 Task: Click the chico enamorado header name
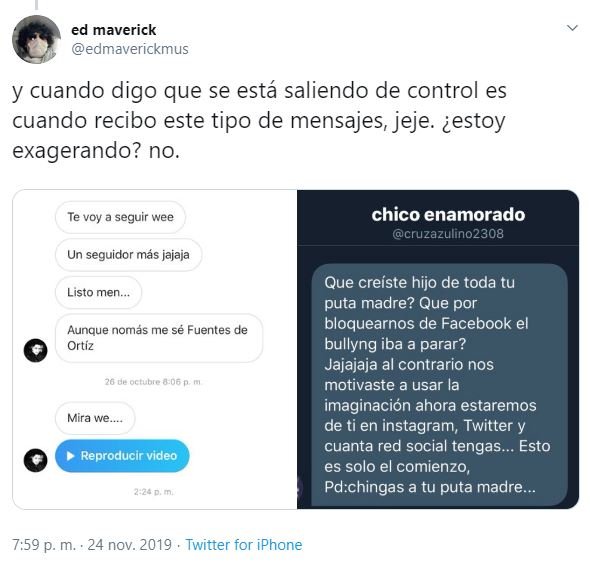point(448,215)
